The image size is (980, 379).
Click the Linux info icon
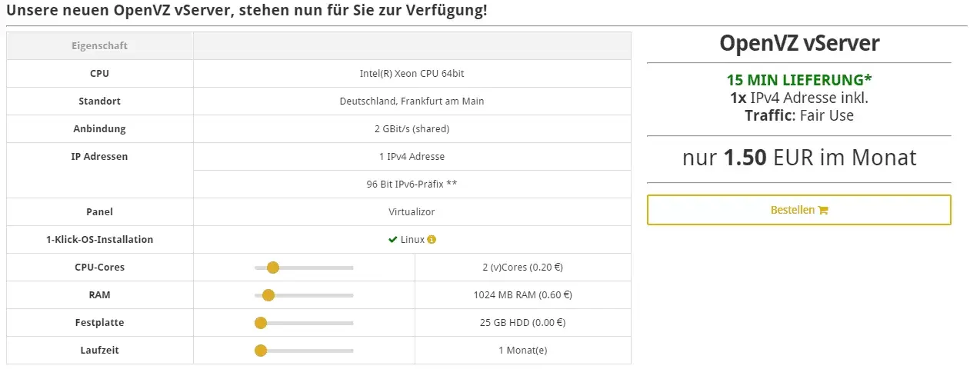coord(432,240)
